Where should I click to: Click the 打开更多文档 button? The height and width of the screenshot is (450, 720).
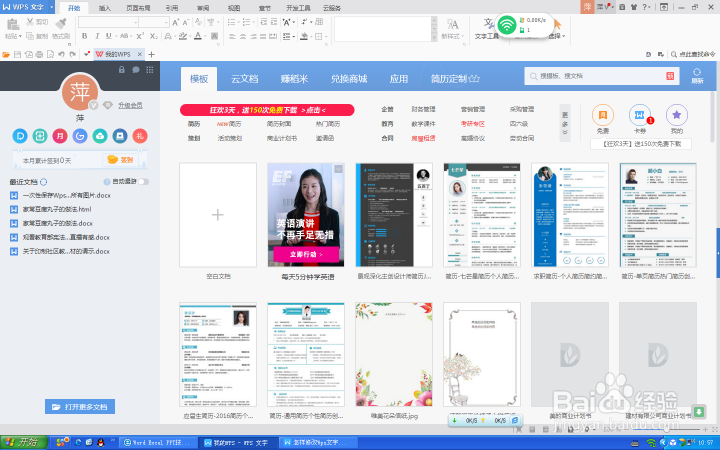(80, 407)
